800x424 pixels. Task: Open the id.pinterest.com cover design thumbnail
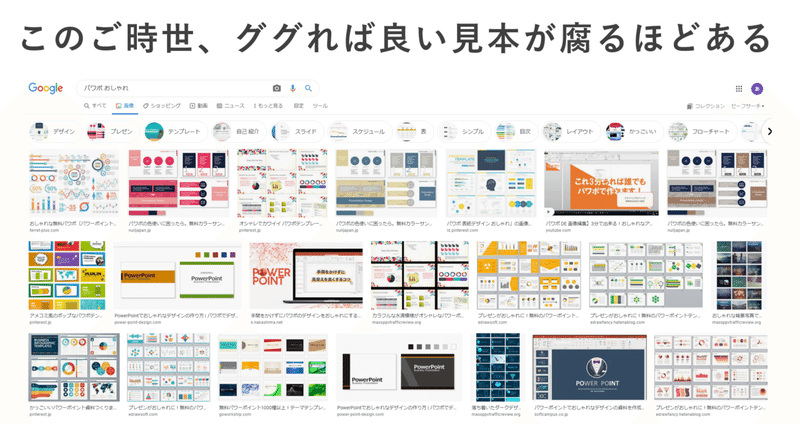pos(491,183)
